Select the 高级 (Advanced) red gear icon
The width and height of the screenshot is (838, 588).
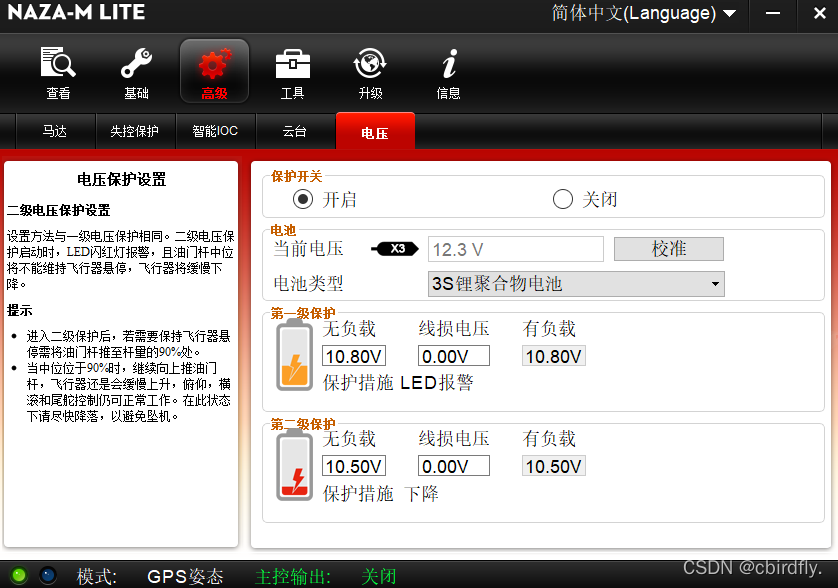214,71
